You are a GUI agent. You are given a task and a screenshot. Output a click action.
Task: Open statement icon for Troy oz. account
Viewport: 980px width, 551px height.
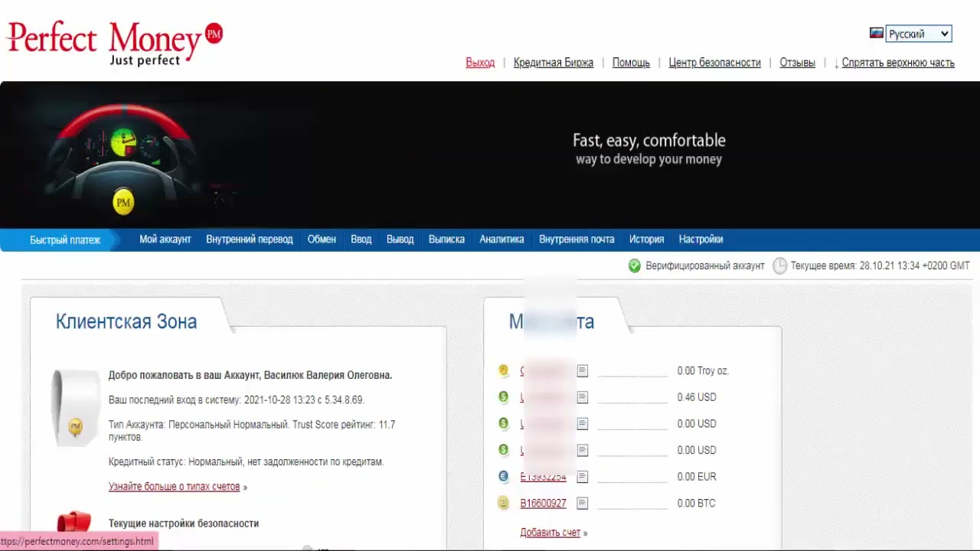click(x=583, y=370)
